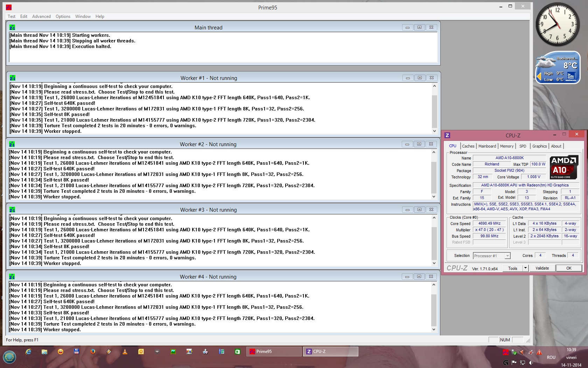This screenshot has width=588, height=368.
Task: Click the Prime95 app icon in title bar
Action: (9, 7)
